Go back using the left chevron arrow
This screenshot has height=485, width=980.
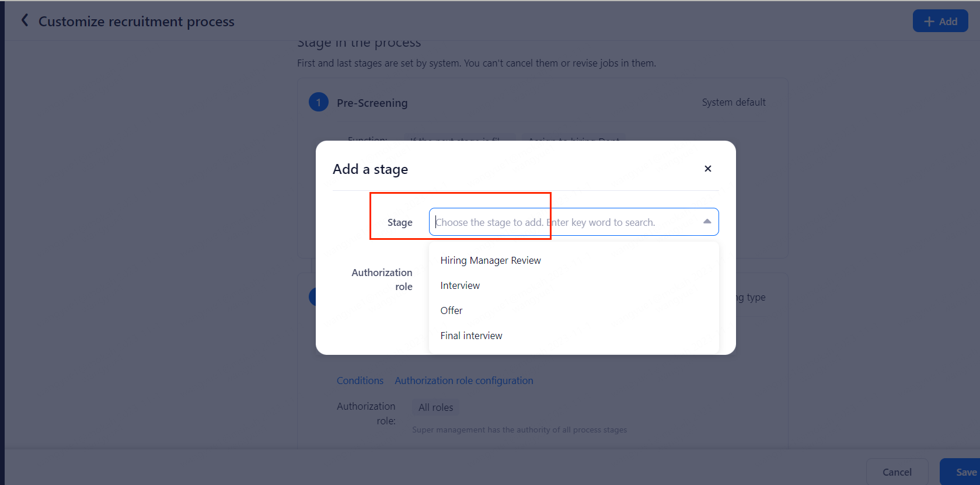pos(25,21)
